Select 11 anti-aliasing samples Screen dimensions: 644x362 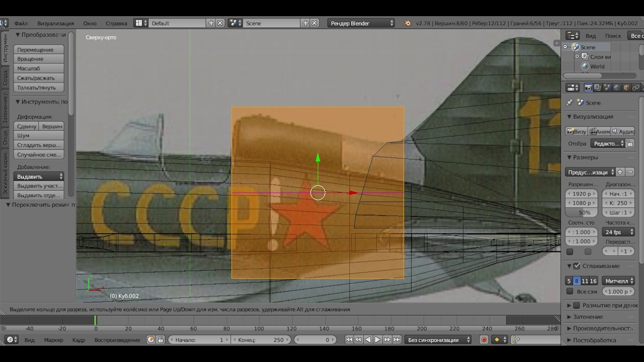coord(585,281)
